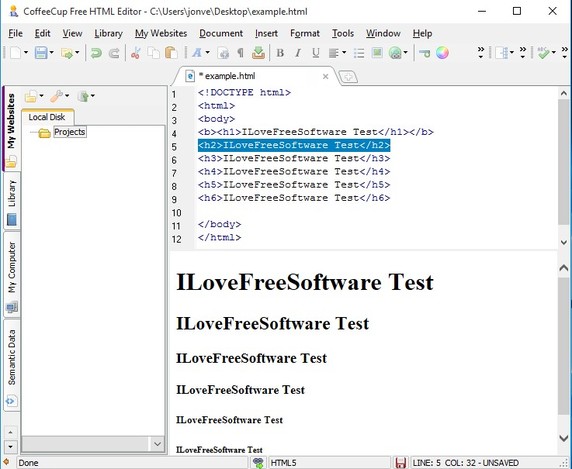Click the green link icon in status bar
This screenshot has width=572, height=469.
pyautogui.click(x=258, y=463)
